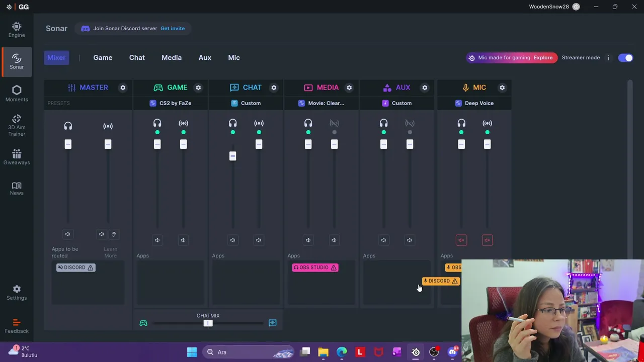Open MASTER channel settings gear
644x362 pixels.
[123, 87]
